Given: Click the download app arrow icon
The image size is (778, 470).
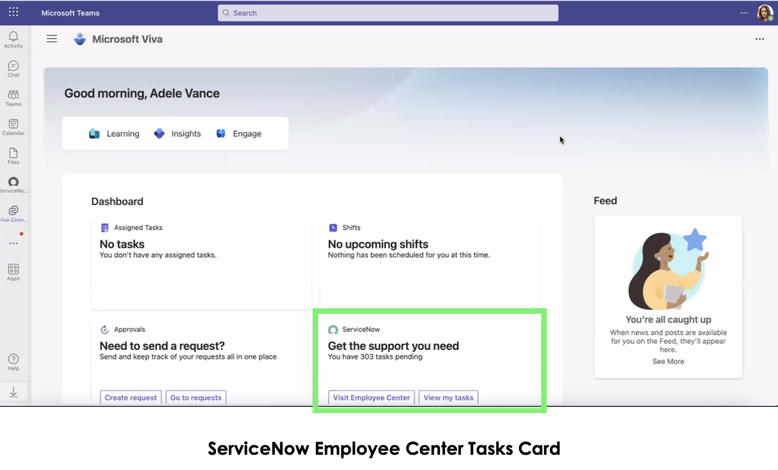Looking at the screenshot, I should (13, 392).
